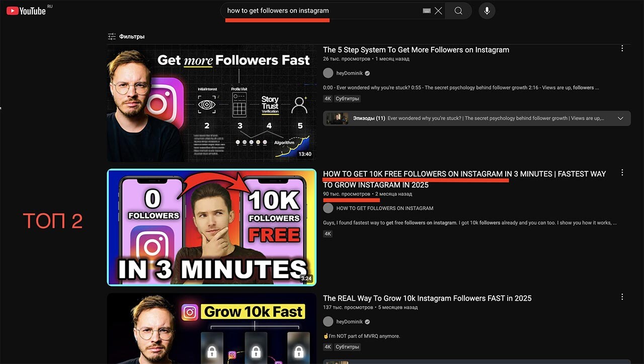This screenshot has width=644, height=364.
Task: Open three-dot menu for 5 Step System video
Action: pos(622,49)
